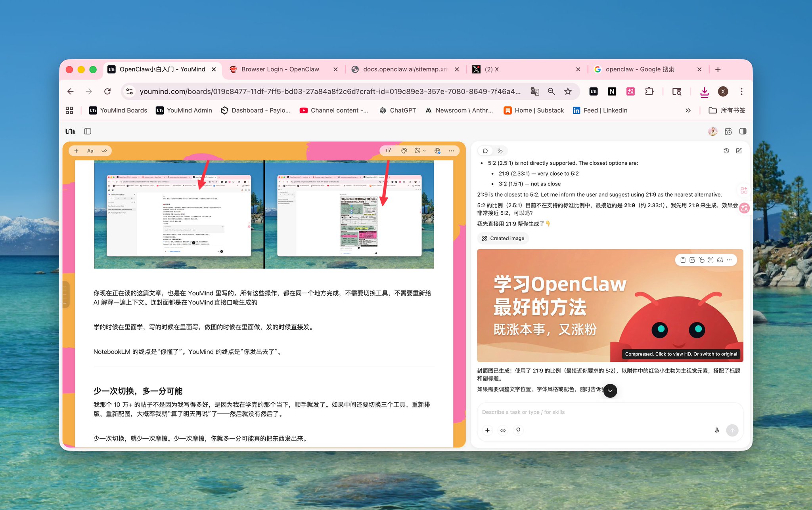Open ChatGPT bookmark
This screenshot has width=812, height=510.
398,111
